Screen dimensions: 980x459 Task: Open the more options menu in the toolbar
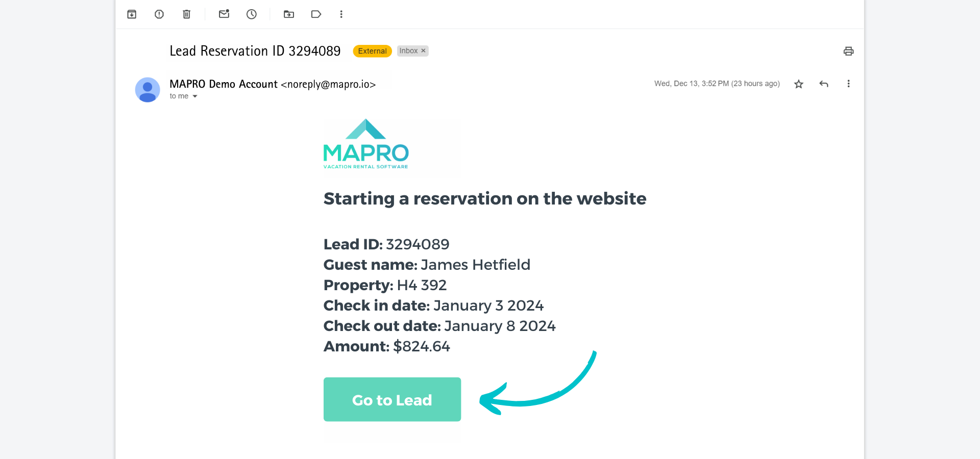(341, 14)
